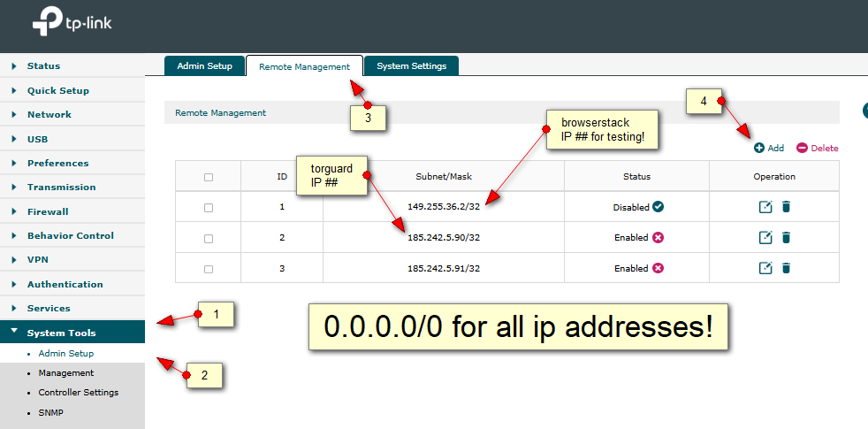Image resolution: width=868 pixels, height=429 pixels.
Task: Toggle the Disabled status icon for rule 1
Action: coord(658,207)
